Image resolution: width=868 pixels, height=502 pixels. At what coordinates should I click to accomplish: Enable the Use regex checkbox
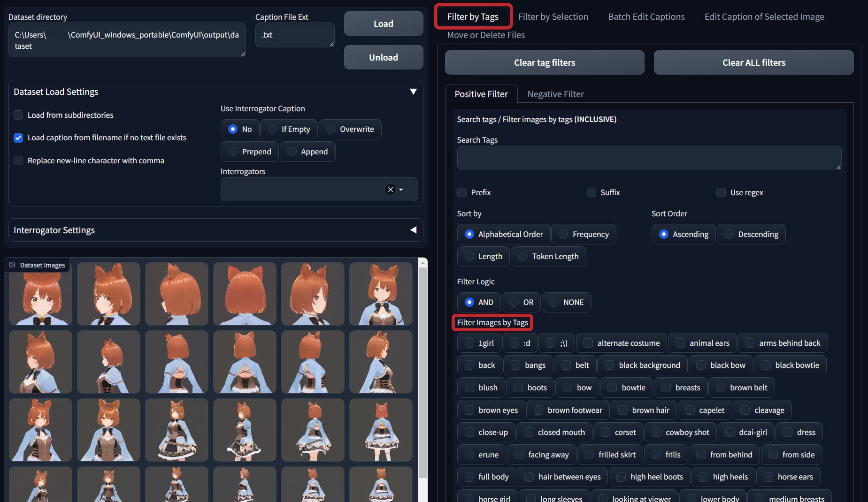[721, 192]
